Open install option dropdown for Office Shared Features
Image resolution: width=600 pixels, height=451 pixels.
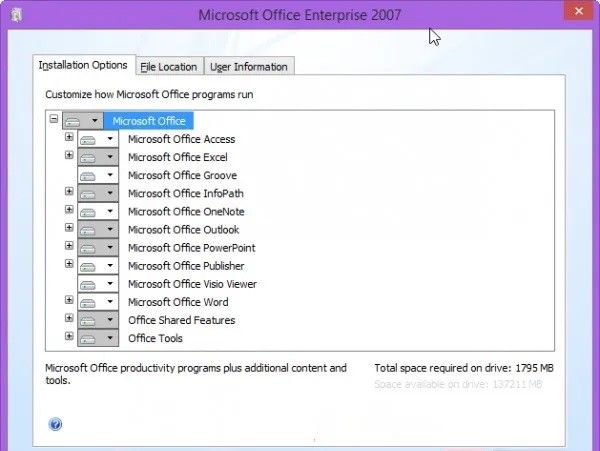click(x=98, y=320)
